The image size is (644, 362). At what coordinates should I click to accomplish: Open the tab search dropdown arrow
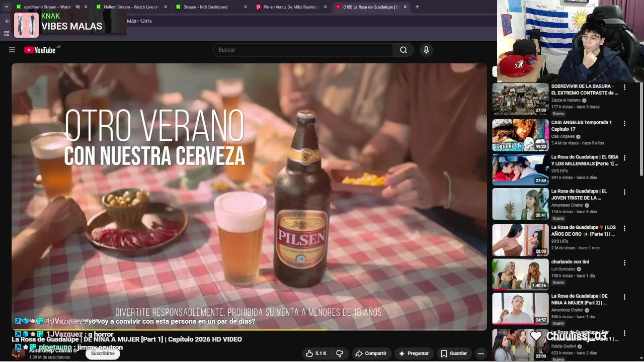(7, 7)
